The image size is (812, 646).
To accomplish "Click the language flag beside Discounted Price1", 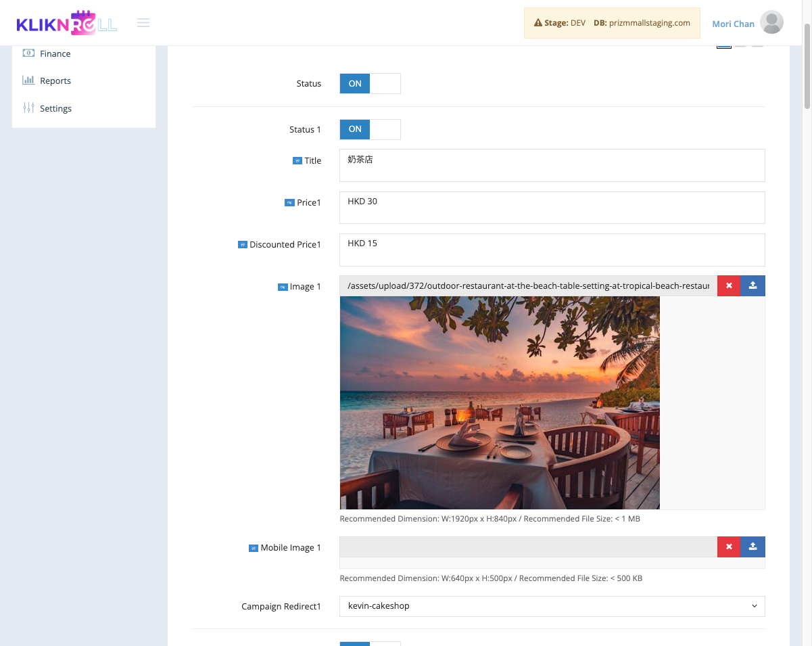I will pos(243,245).
